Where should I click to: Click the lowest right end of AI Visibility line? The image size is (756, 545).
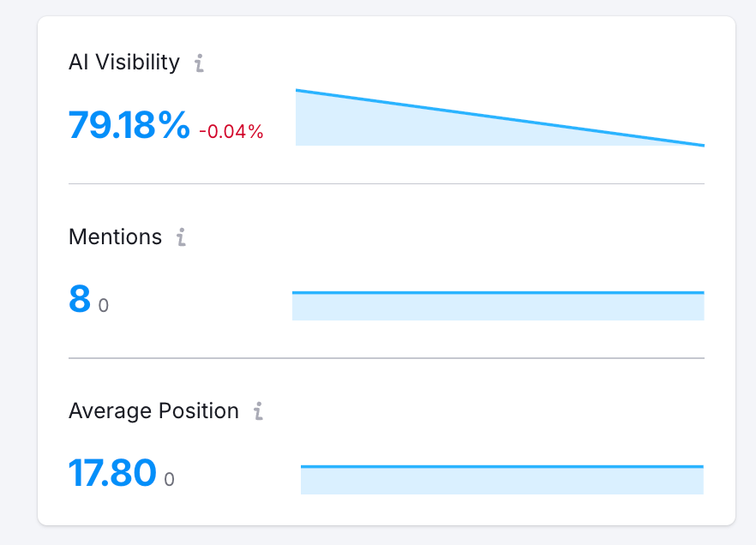coord(702,145)
